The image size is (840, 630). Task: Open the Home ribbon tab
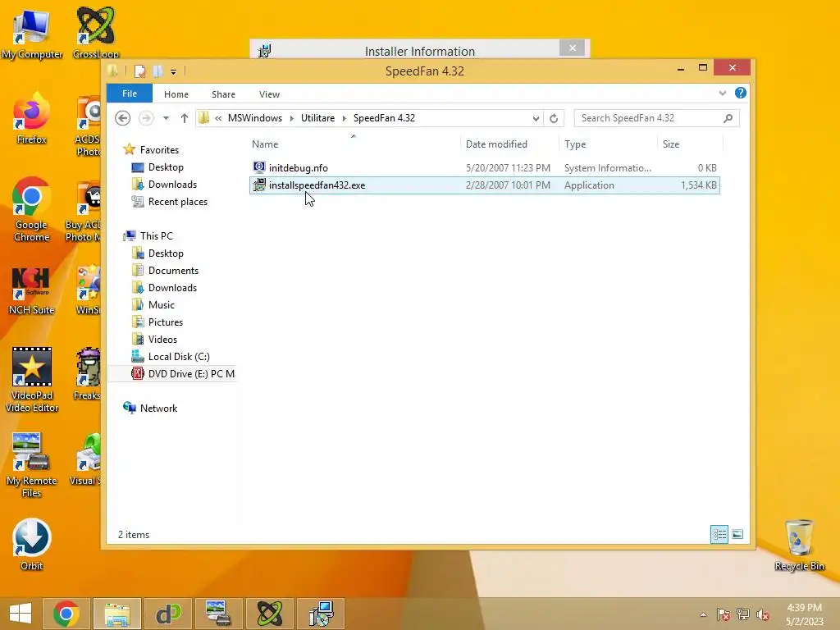click(176, 94)
